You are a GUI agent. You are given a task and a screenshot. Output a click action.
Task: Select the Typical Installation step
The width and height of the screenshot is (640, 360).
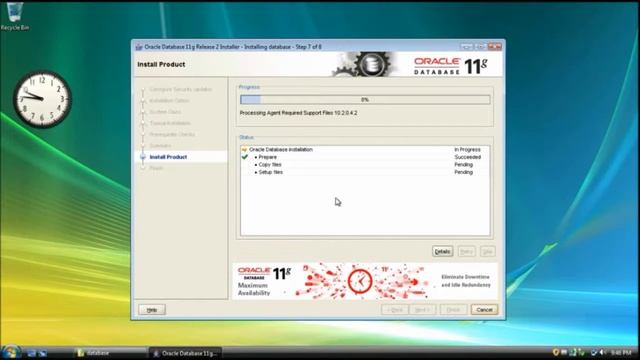170,123
